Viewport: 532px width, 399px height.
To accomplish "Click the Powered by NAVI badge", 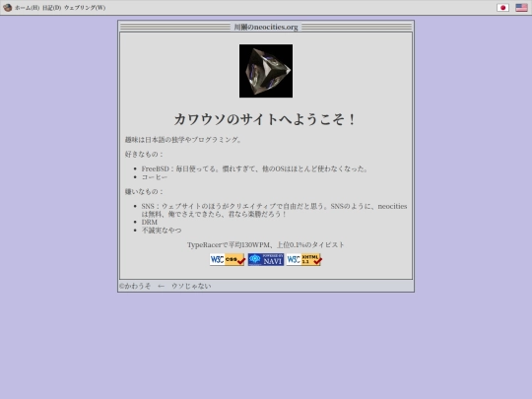I will coord(266,259).
